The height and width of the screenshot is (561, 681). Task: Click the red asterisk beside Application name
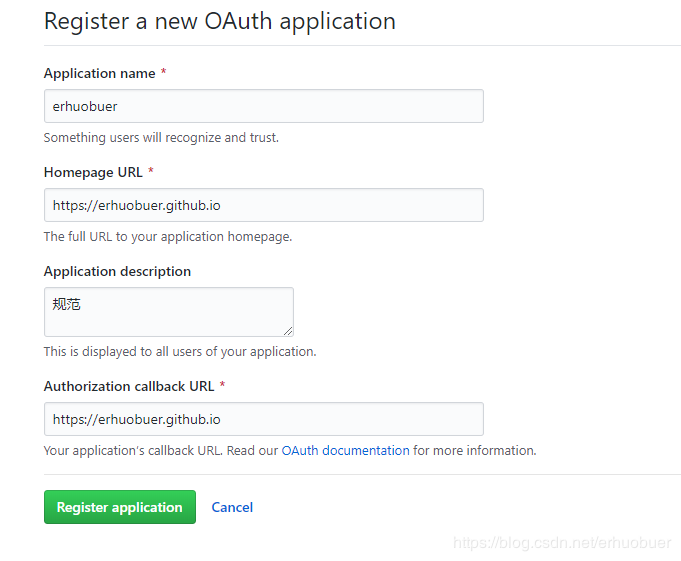pyautogui.click(x=163, y=73)
